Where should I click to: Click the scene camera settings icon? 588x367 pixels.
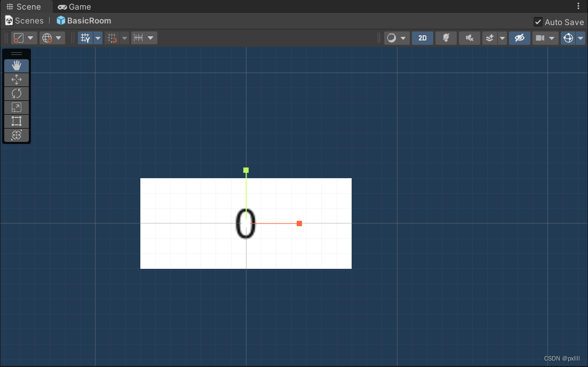[540, 38]
